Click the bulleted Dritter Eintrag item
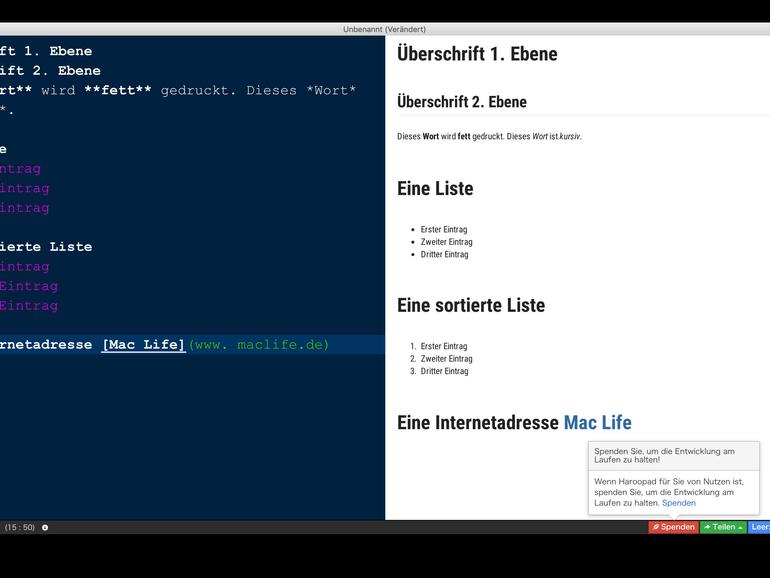 click(x=444, y=254)
